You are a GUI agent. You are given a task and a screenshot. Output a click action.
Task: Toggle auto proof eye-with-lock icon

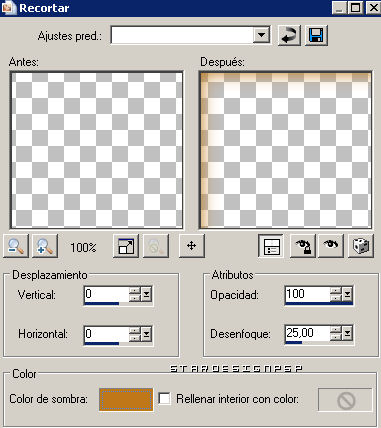click(303, 246)
